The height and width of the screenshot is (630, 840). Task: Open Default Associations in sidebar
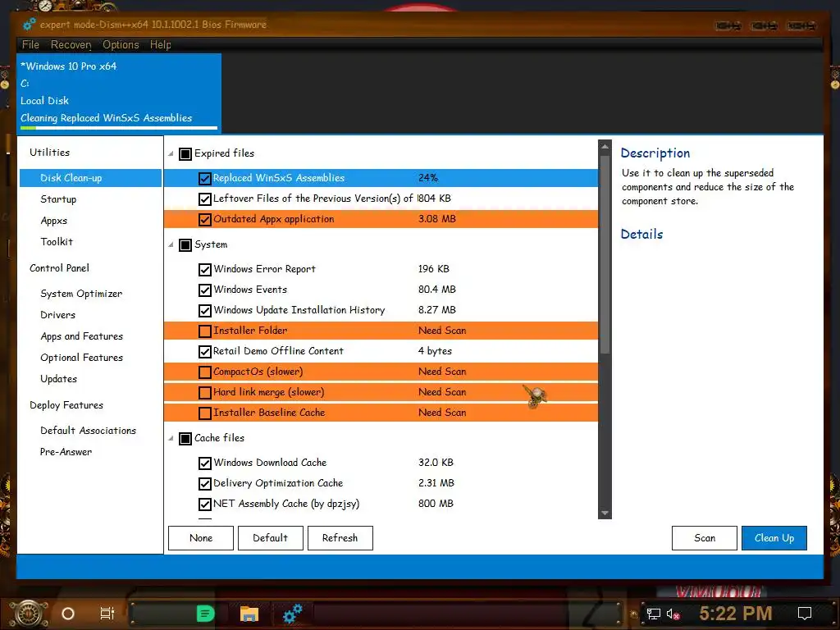pos(88,431)
